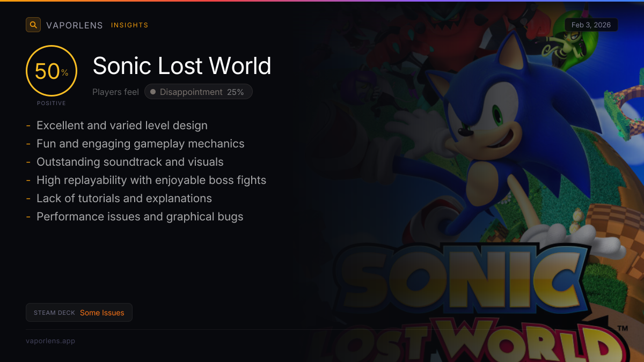Open the vaporlens.app footer link
This screenshot has height=362, width=644.
coord(50,341)
